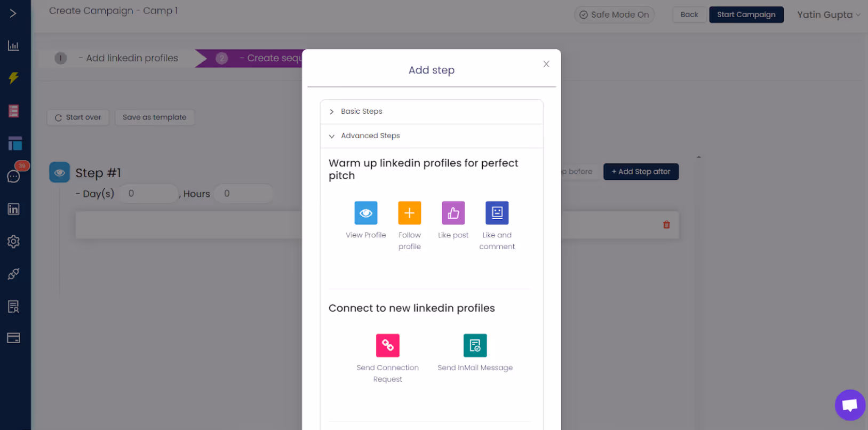The height and width of the screenshot is (430, 868).
Task: Select the Like and comment step icon
Action: 497,213
